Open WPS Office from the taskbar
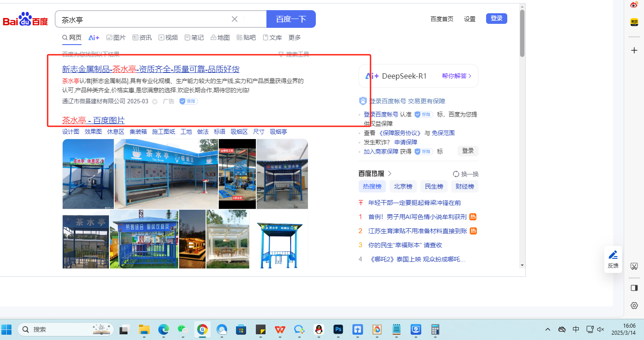 pyautogui.click(x=280, y=329)
